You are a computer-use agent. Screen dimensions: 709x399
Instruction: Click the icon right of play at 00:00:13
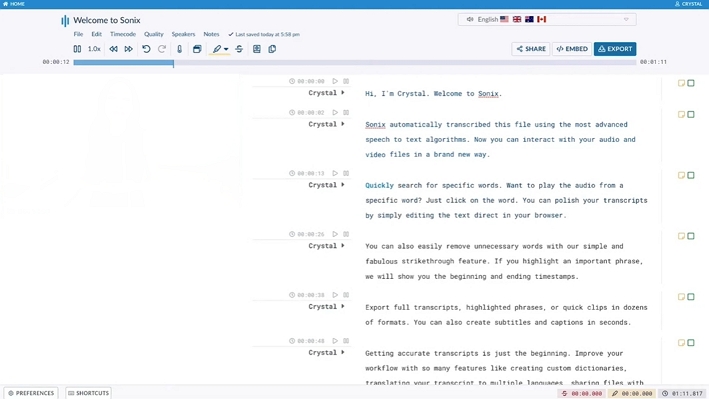coord(346,173)
